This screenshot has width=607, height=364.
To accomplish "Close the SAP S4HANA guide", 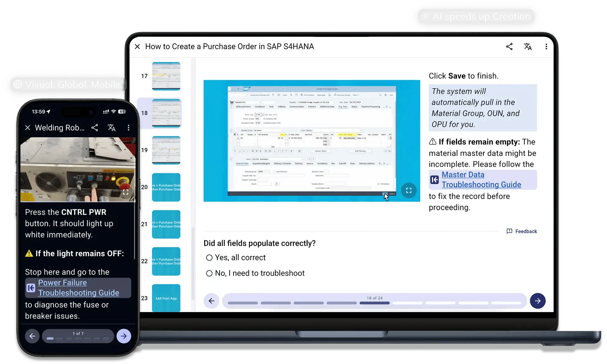I will click(x=137, y=46).
